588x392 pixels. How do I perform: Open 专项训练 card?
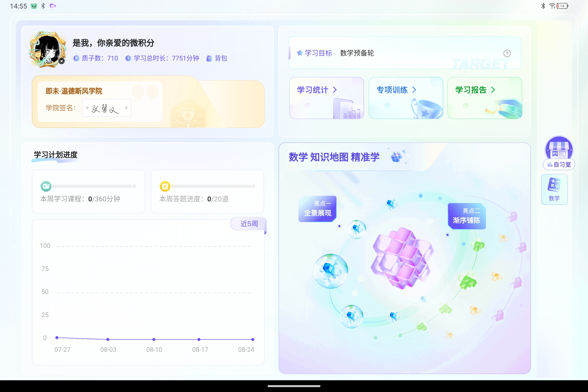click(406, 98)
